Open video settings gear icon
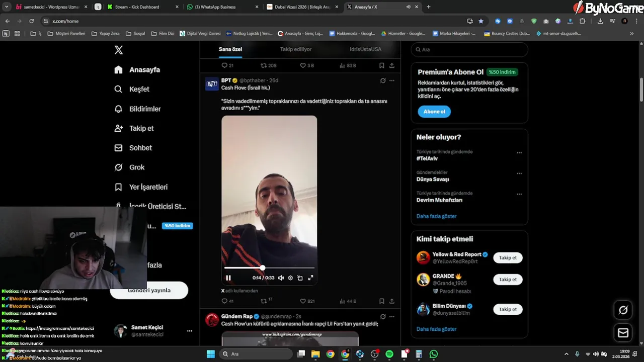The image size is (644, 362). point(290,278)
